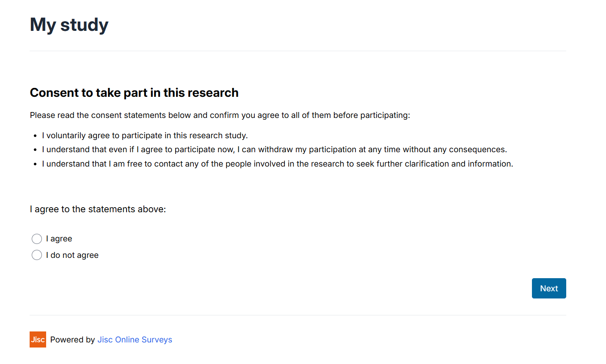This screenshot has height=364, width=606.
Task: Open Jisc homepage via the logo icon
Action: (x=38, y=339)
